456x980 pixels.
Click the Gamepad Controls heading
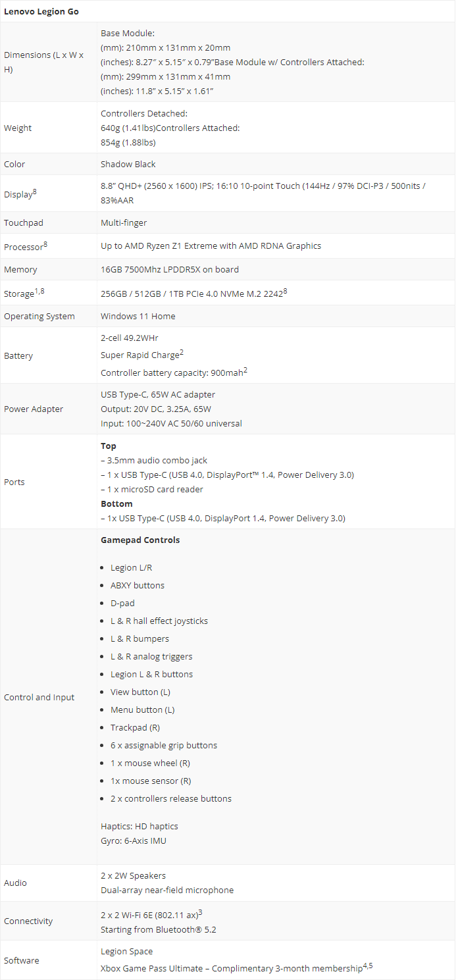point(140,540)
